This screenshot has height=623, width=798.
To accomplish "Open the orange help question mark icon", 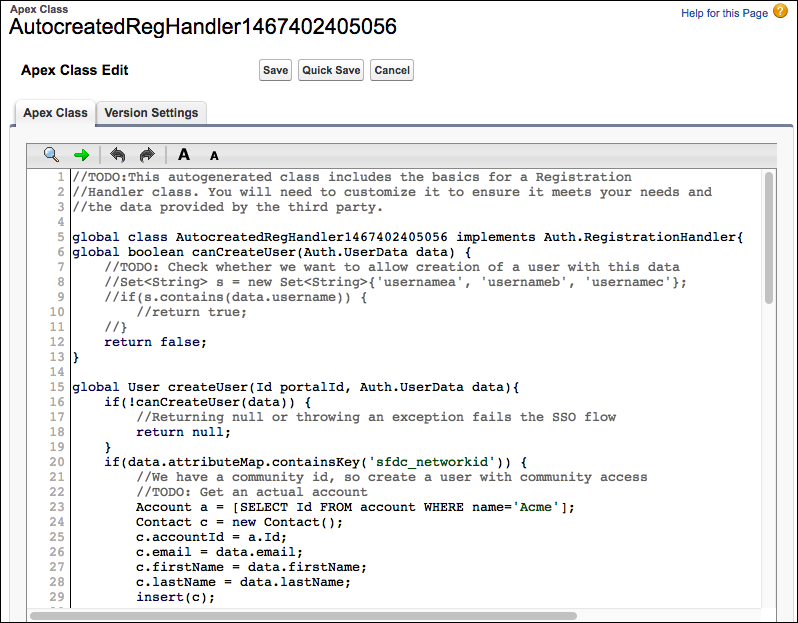I will (780, 11).
